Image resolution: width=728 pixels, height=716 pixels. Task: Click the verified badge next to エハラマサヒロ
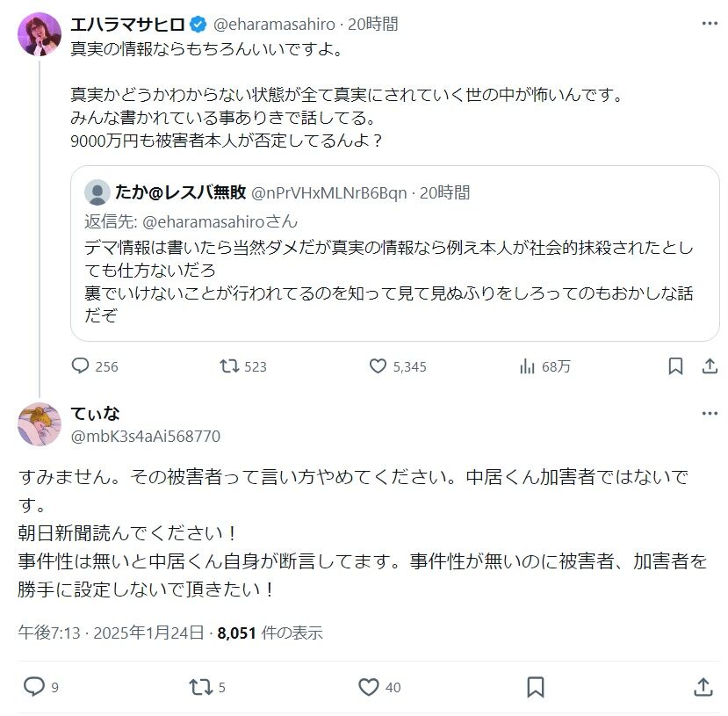pos(200,24)
